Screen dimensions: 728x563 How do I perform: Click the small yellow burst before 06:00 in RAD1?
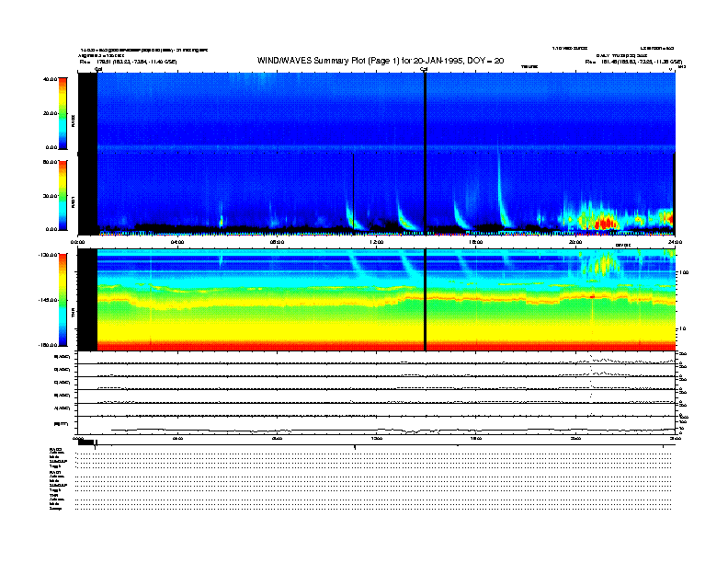[x=221, y=221]
